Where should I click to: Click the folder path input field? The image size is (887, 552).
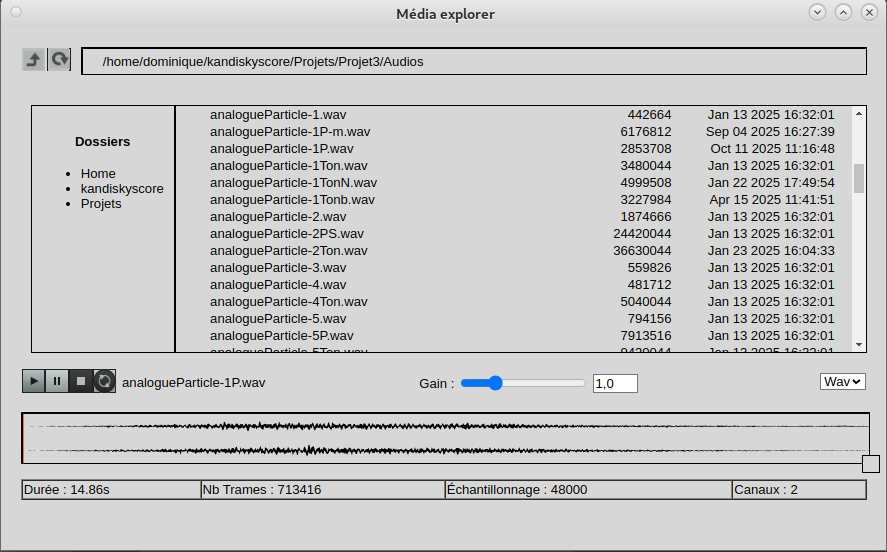click(x=473, y=62)
